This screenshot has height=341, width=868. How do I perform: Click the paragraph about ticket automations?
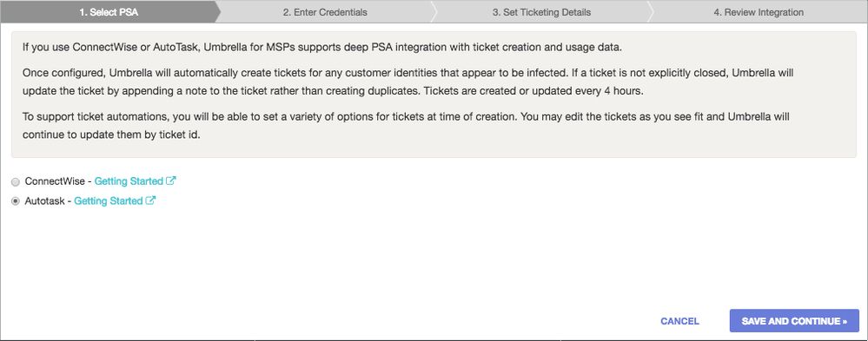pyautogui.click(x=406, y=126)
